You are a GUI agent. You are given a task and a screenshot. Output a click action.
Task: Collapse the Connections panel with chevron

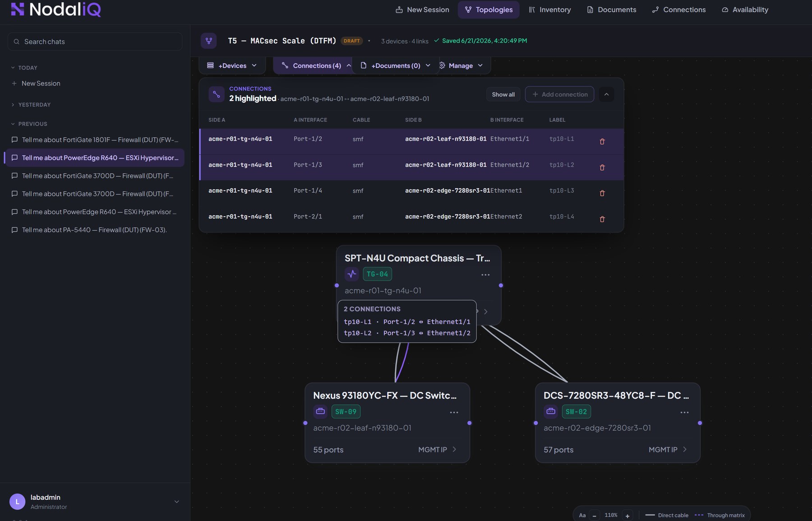point(606,94)
